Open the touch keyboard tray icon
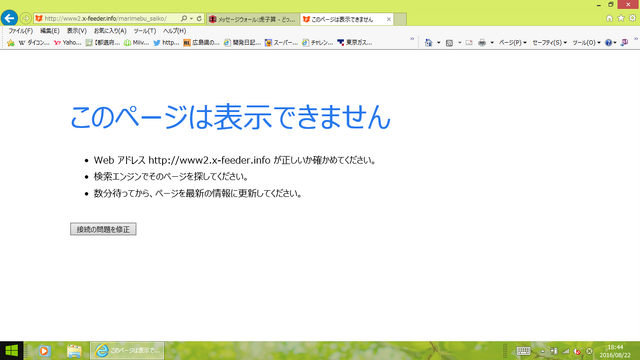 [x=523, y=351]
